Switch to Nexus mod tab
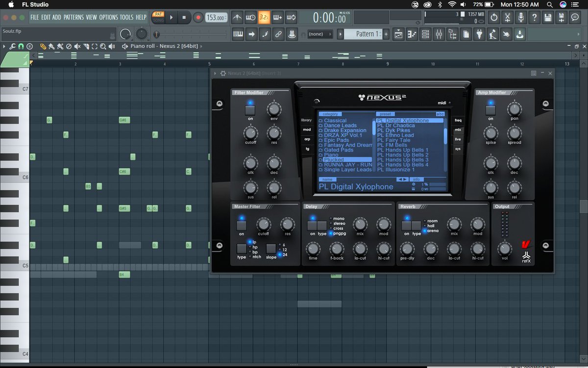The image size is (588, 368). [x=307, y=130]
